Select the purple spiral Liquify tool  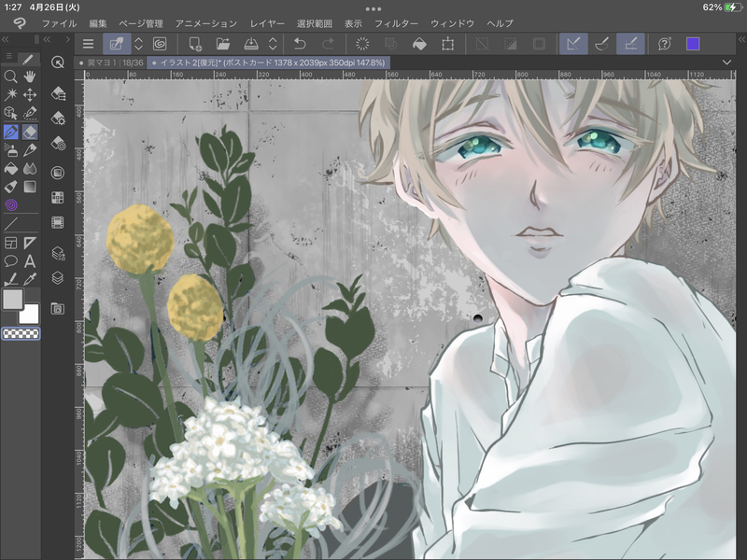(x=10, y=204)
